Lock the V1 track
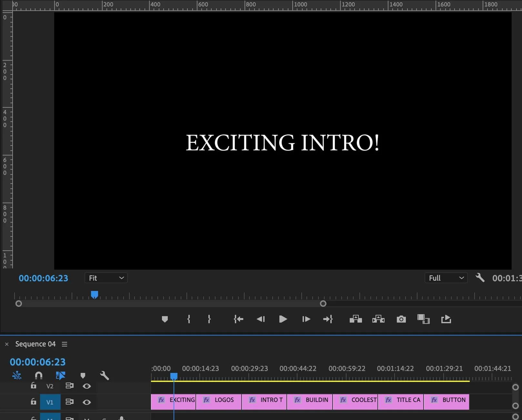This screenshot has width=522, height=420. point(34,402)
